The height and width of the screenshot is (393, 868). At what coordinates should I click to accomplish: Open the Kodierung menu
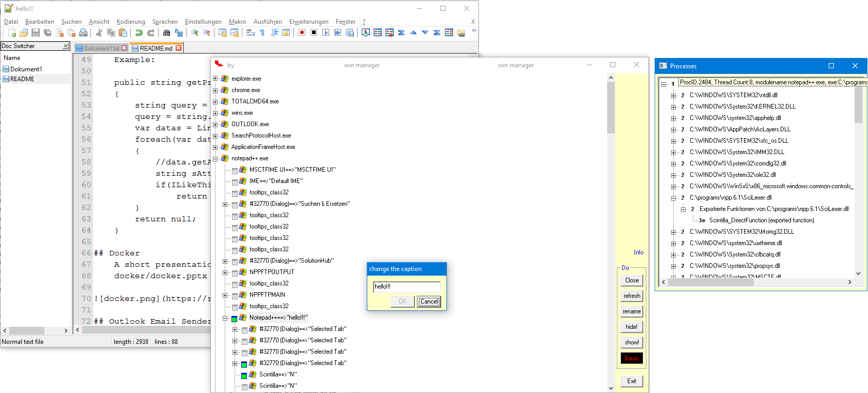click(131, 22)
